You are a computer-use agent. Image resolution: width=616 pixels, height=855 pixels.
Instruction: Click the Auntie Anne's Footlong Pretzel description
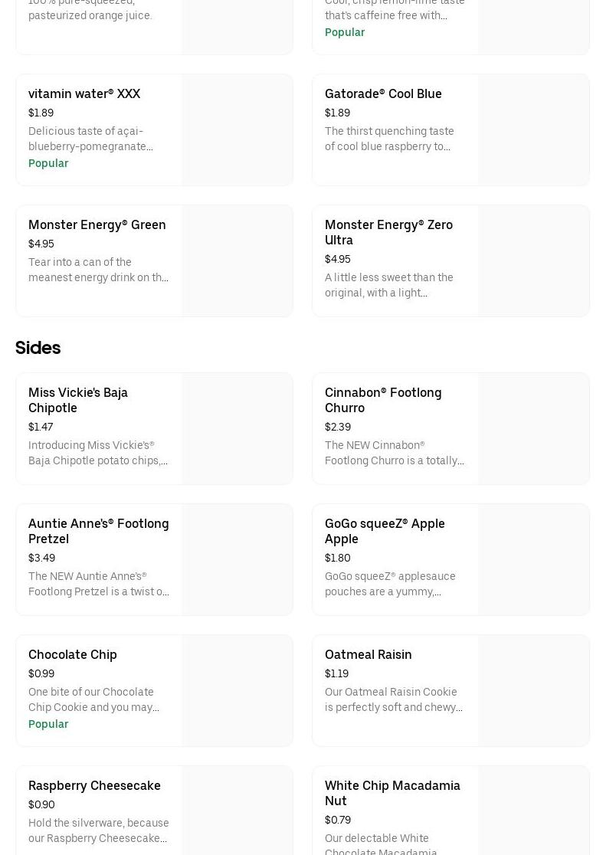click(98, 584)
